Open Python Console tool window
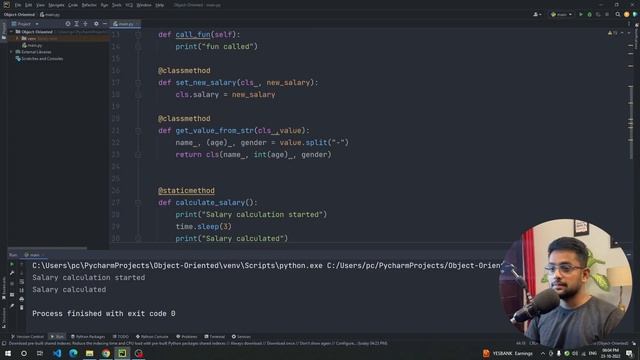Viewport: 640px width, 360px height. (x=152, y=337)
